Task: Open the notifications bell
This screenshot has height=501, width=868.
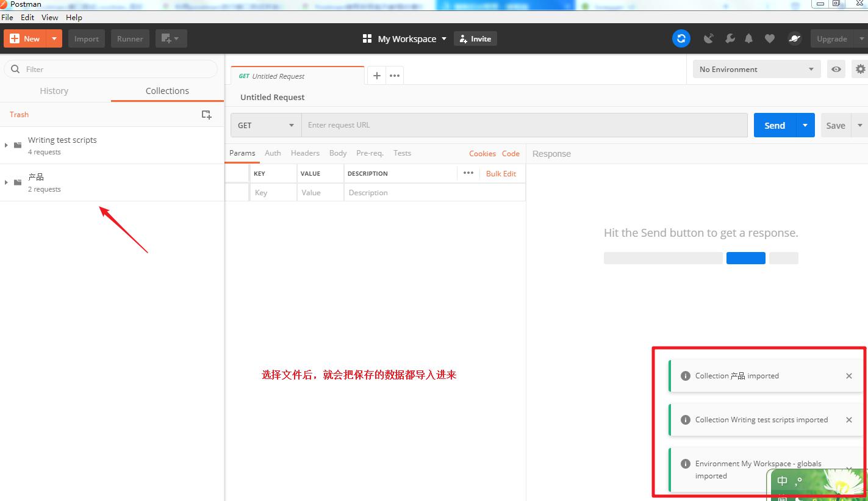Action: point(749,38)
